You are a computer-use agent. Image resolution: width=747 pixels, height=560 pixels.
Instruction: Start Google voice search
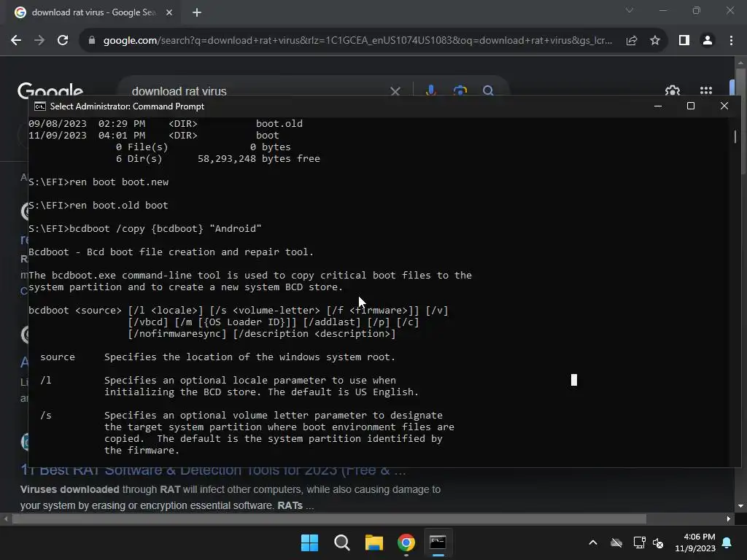coord(430,90)
